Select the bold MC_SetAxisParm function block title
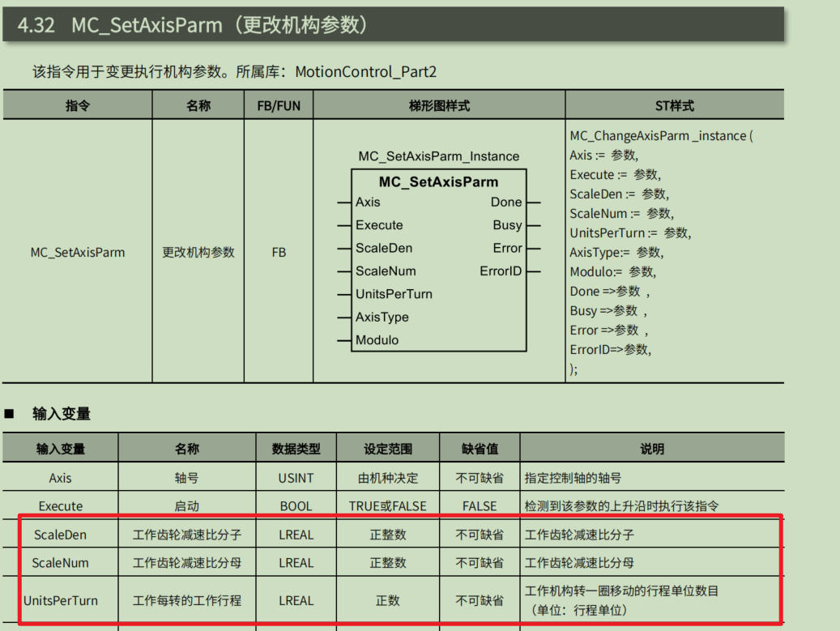 (438, 181)
